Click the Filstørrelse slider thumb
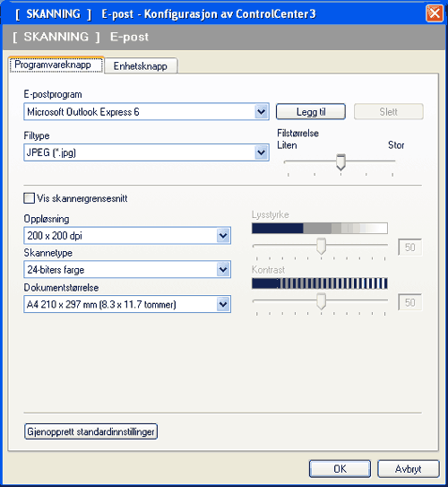This screenshot has width=448, height=487. [x=340, y=161]
